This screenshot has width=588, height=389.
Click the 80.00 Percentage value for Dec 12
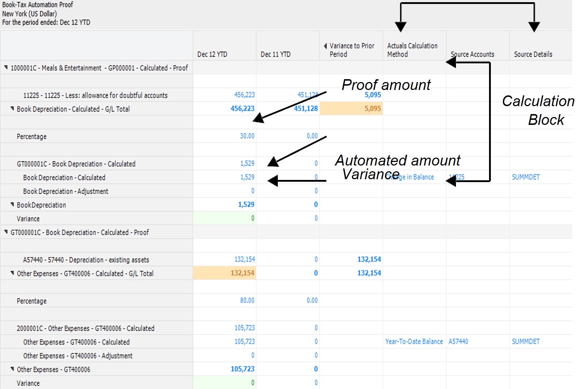247,300
